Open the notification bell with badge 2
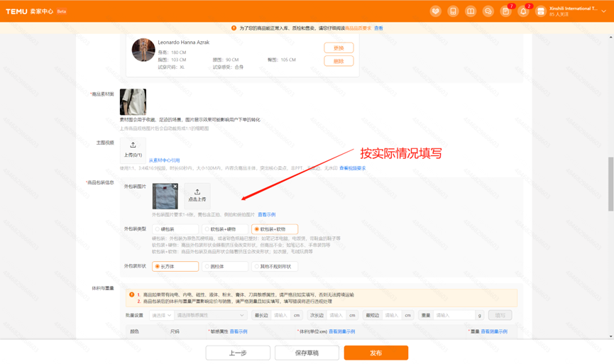Image resolution: width=614 pixels, height=364 pixels. click(x=523, y=11)
